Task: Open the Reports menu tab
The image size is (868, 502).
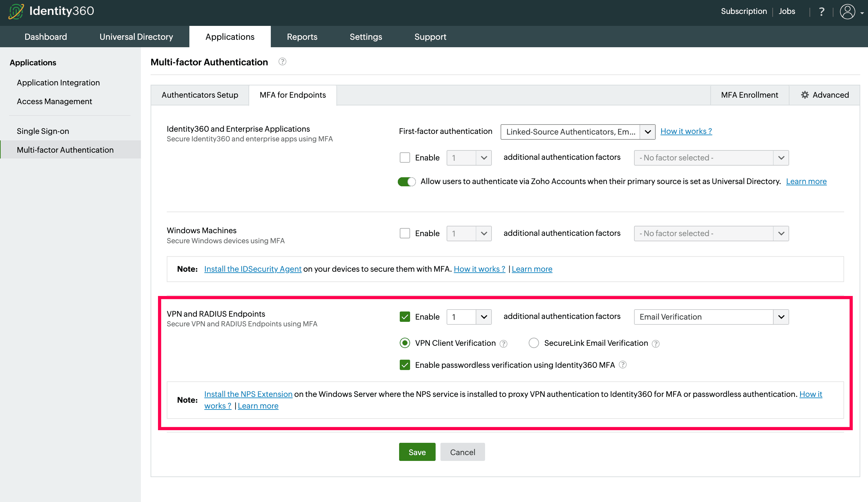Action: tap(302, 37)
